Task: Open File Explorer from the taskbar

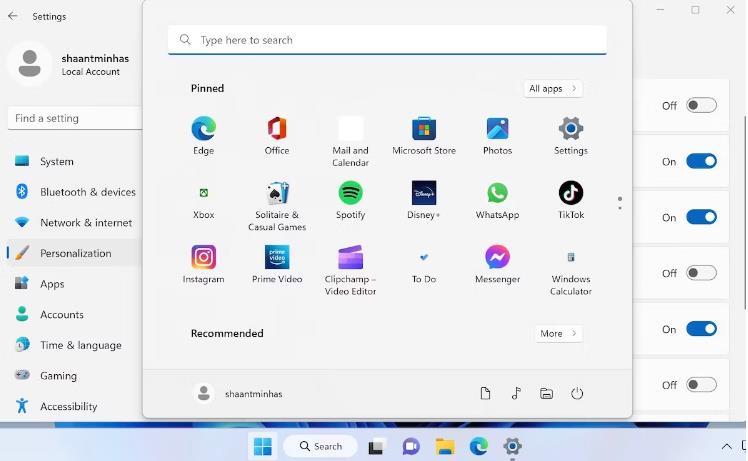Action: 445,447
